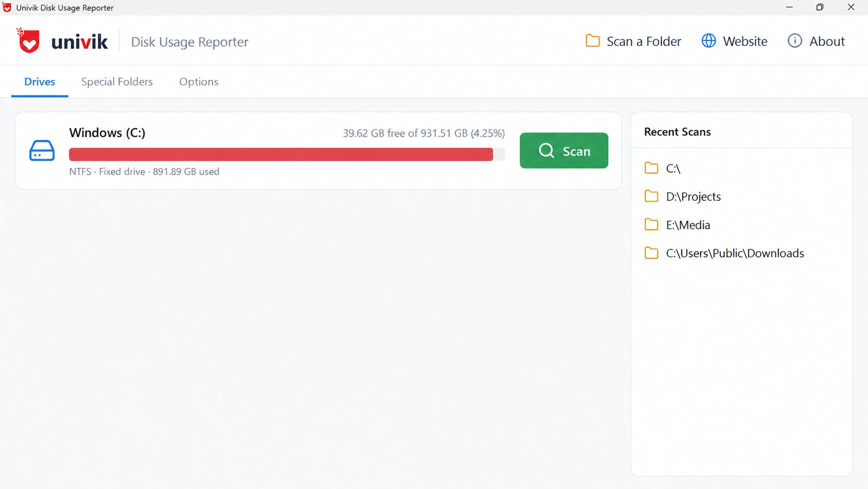Click the red disk usage bar

(281, 154)
